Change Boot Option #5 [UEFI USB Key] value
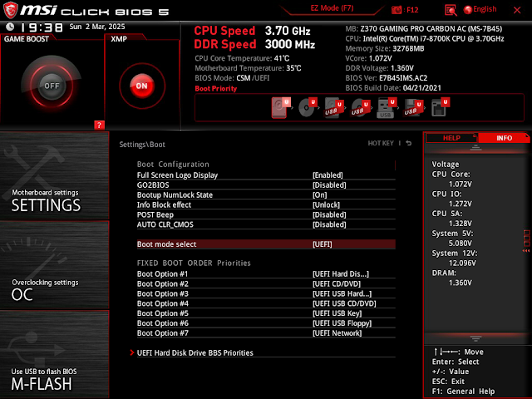Screen dimensions: 532x399 click(x=337, y=313)
